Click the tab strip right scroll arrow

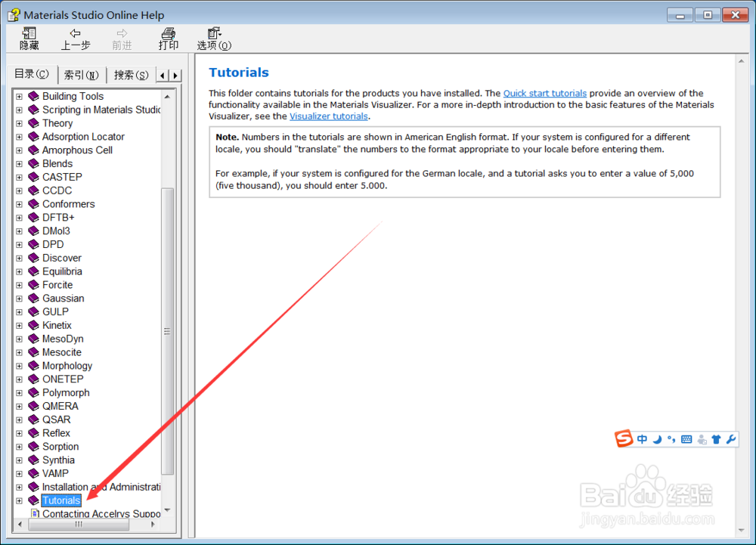coord(175,76)
